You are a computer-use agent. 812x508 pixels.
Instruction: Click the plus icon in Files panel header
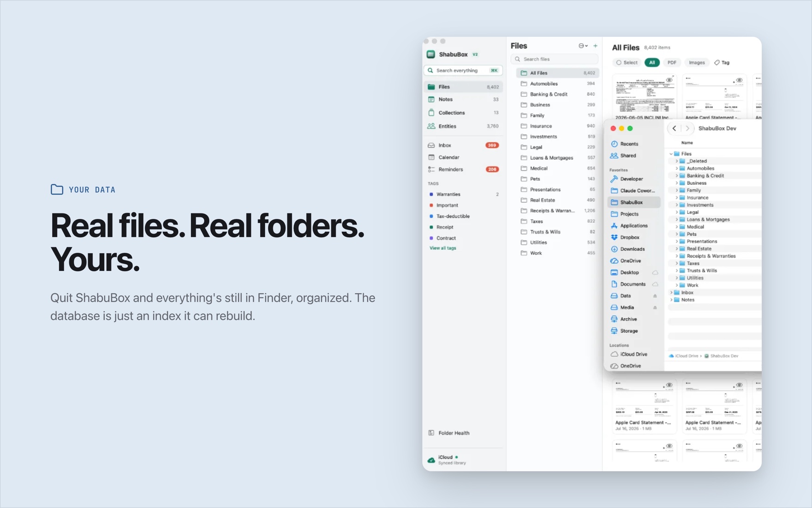tap(595, 46)
